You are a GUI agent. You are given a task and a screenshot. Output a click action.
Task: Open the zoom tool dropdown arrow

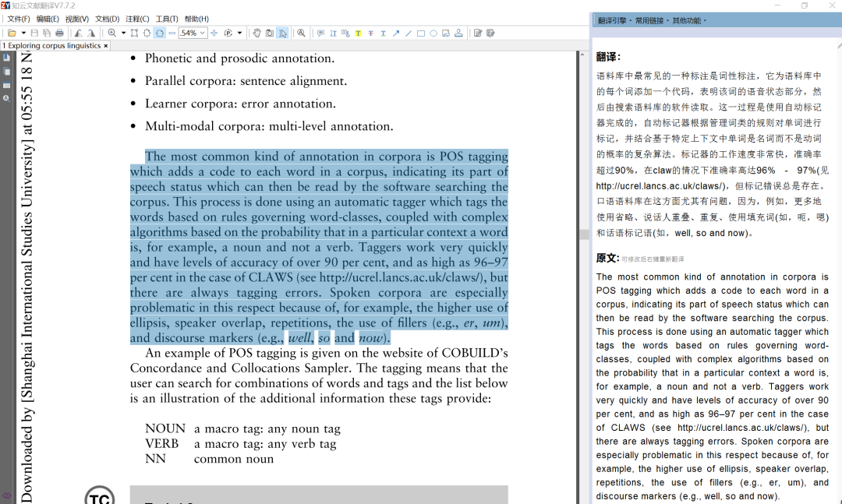[x=123, y=33]
